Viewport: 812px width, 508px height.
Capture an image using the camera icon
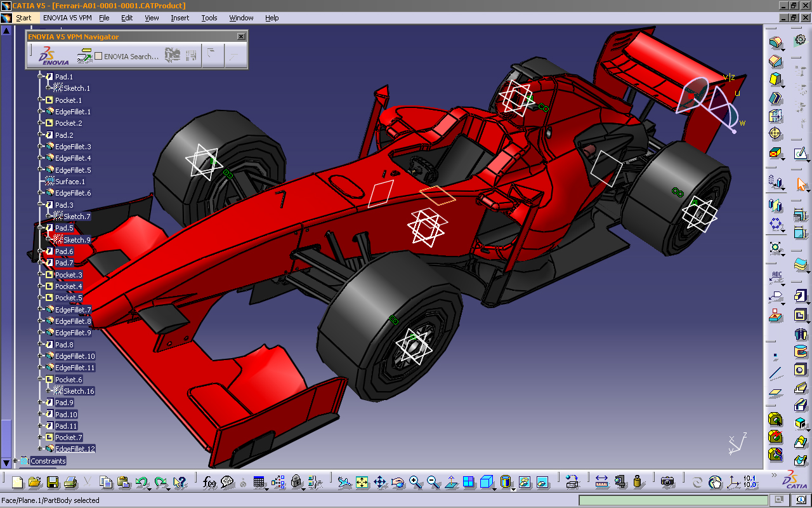tap(667, 483)
